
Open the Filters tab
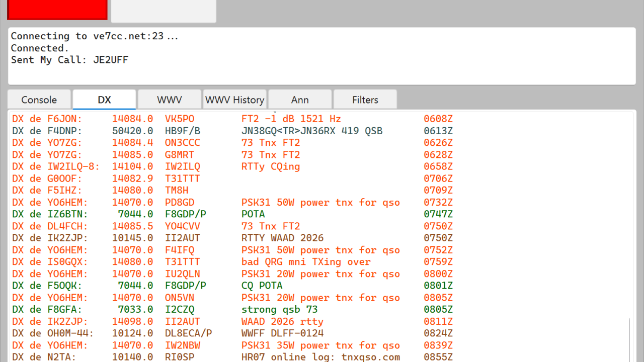click(365, 100)
